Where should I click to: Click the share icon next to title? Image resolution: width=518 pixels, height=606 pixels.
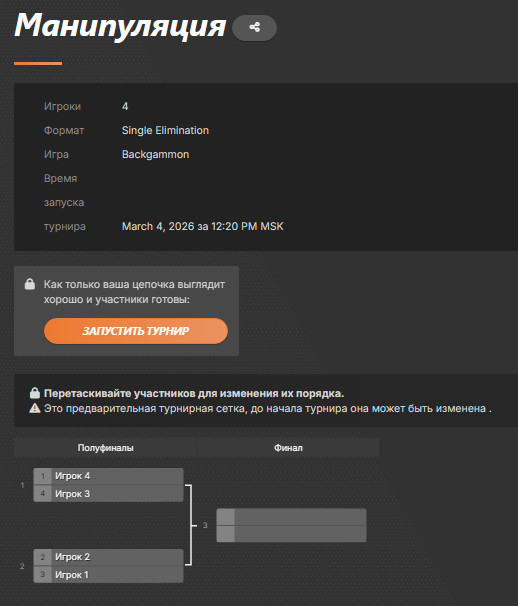coord(254,27)
